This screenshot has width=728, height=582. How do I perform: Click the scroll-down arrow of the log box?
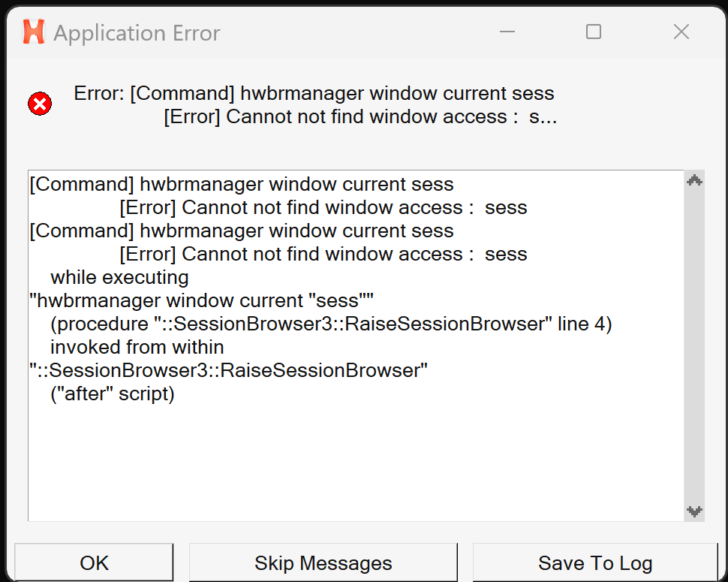click(x=694, y=511)
